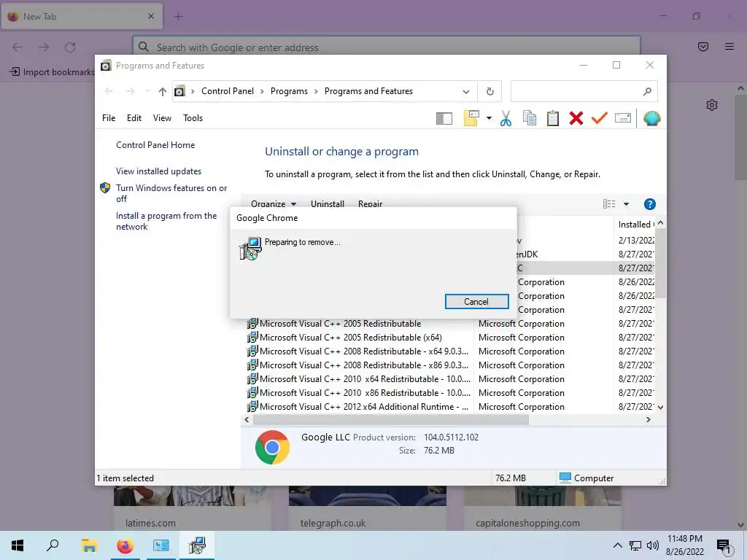The height and width of the screenshot is (560, 747).
Task: Reload the page in Firefox
Action: pyautogui.click(x=70, y=47)
